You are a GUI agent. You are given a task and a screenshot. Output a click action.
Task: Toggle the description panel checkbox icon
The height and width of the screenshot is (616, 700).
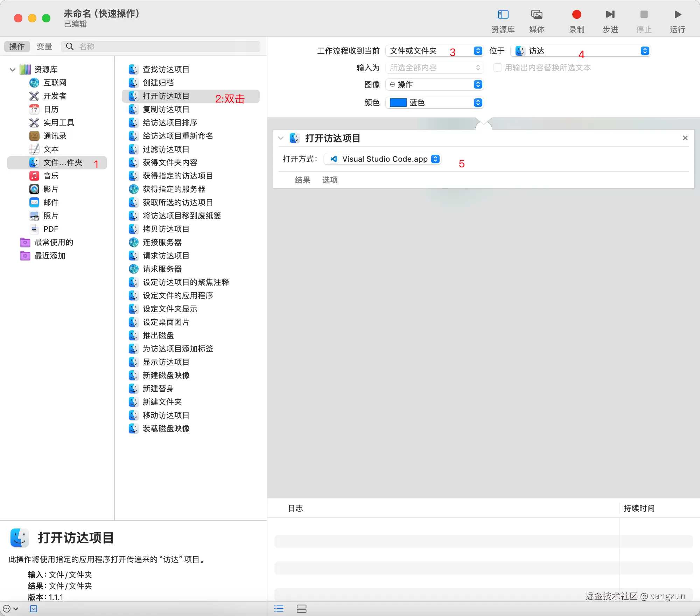click(x=34, y=609)
